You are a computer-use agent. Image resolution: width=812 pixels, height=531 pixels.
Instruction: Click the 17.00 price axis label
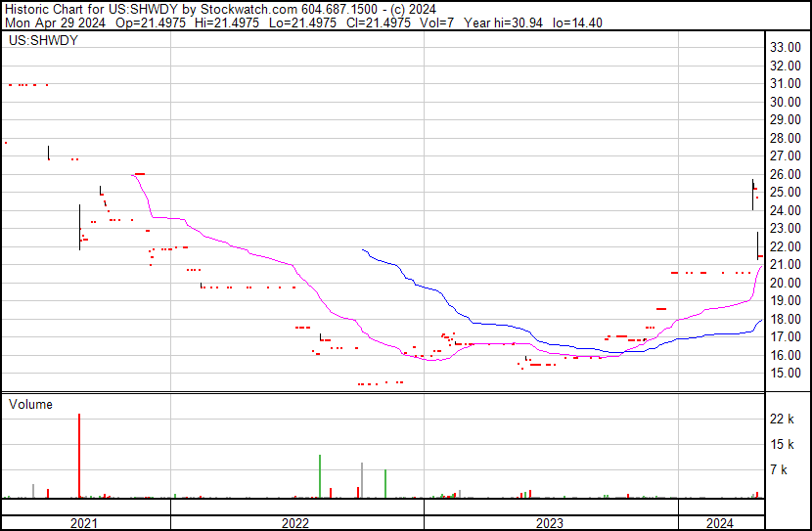[x=786, y=337]
